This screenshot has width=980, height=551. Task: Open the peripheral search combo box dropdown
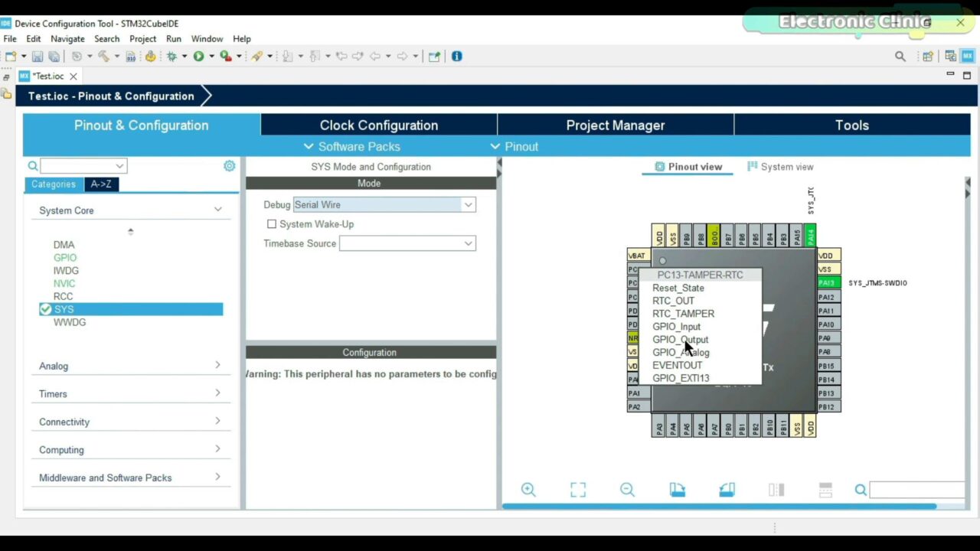119,166
